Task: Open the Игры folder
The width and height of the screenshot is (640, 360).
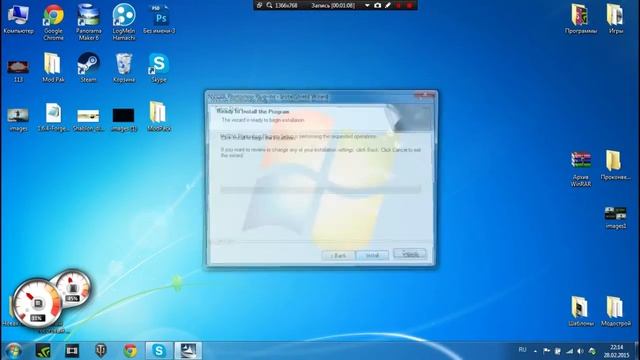Action: (x=615, y=19)
